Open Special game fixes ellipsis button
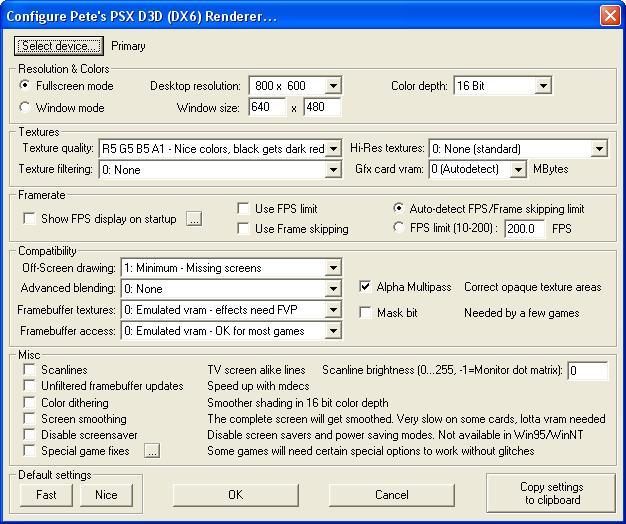 [x=152, y=451]
